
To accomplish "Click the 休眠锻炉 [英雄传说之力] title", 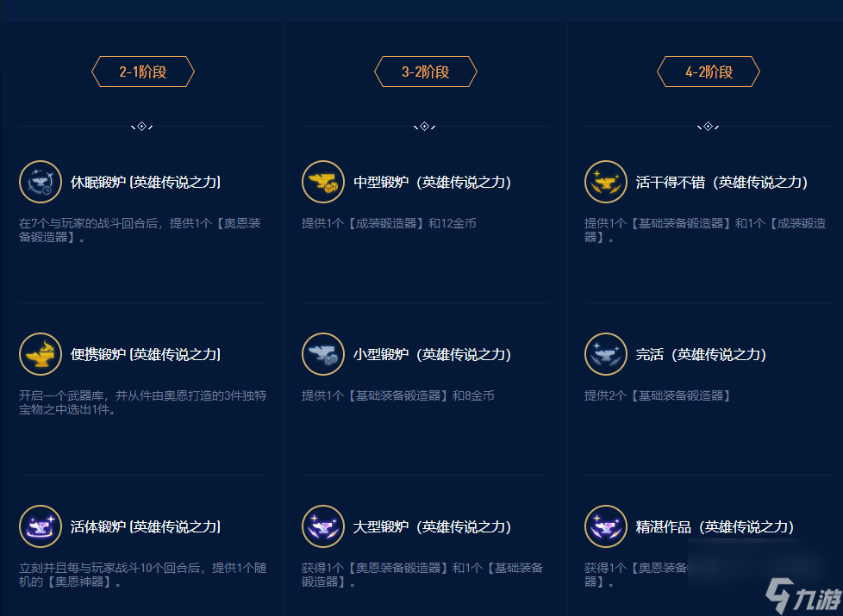I will (146, 183).
